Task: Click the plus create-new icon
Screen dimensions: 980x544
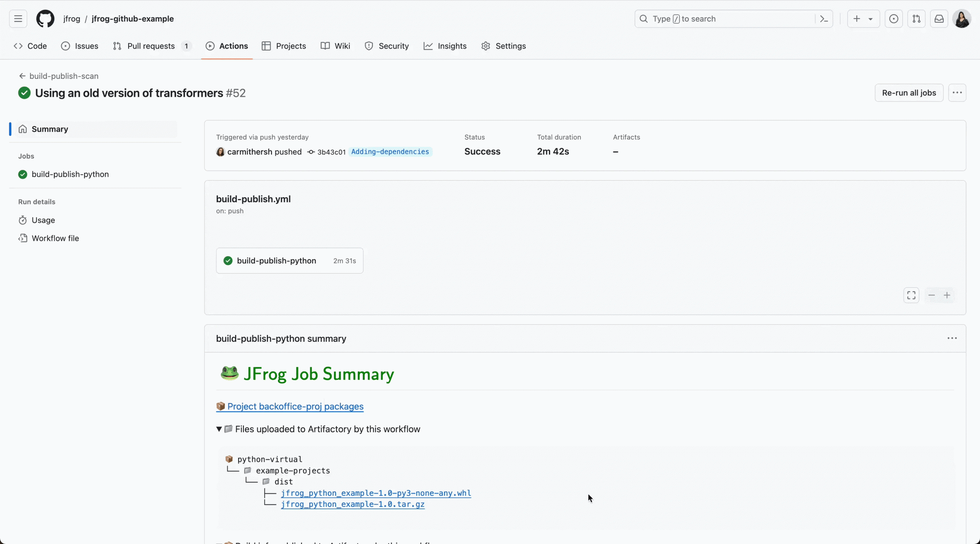Action: tap(857, 19)
